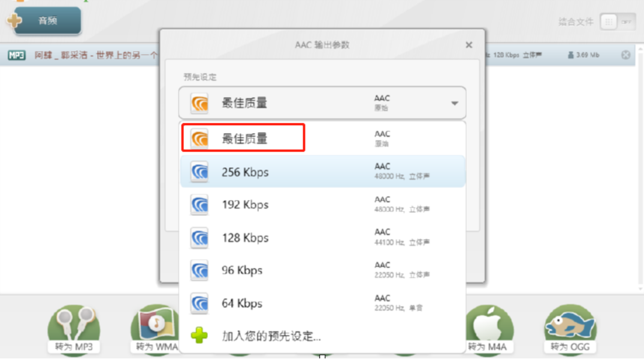Image resolution: width=644 pixels, height=362 pixels.
Task: Click the green plus preset icon
Action: pos(199,335)
